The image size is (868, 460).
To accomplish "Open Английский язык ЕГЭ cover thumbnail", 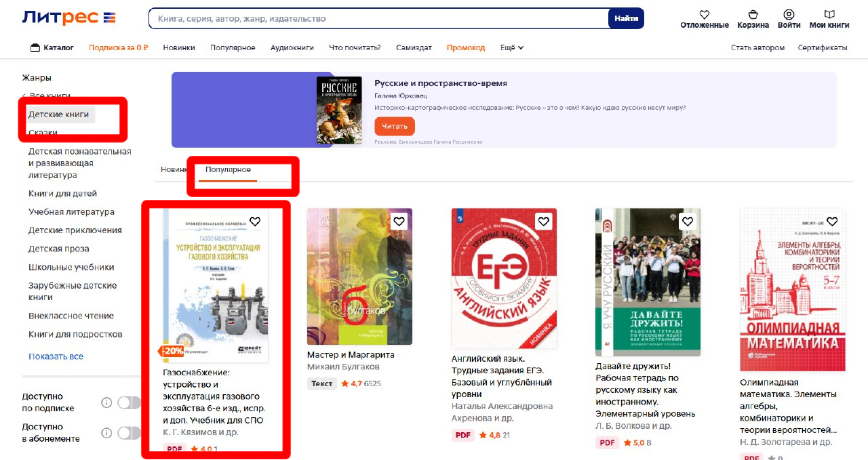I will click(x=504, y=278).
